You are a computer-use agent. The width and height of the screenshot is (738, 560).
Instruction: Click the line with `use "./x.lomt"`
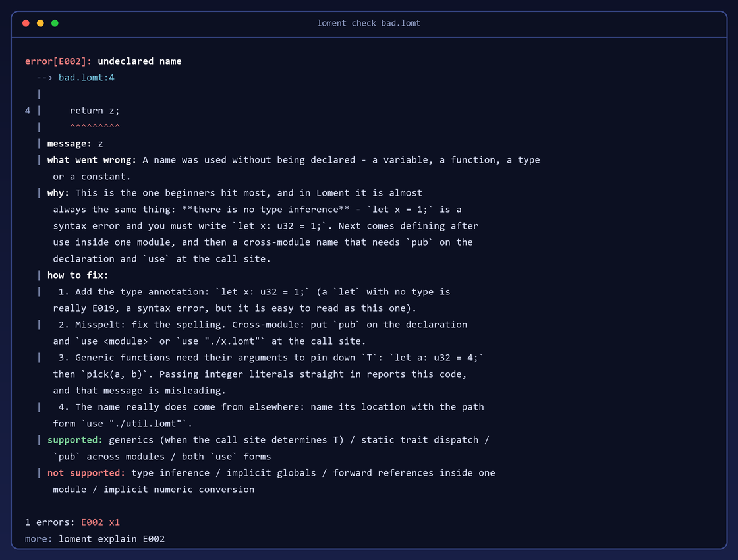pos(210,341)
